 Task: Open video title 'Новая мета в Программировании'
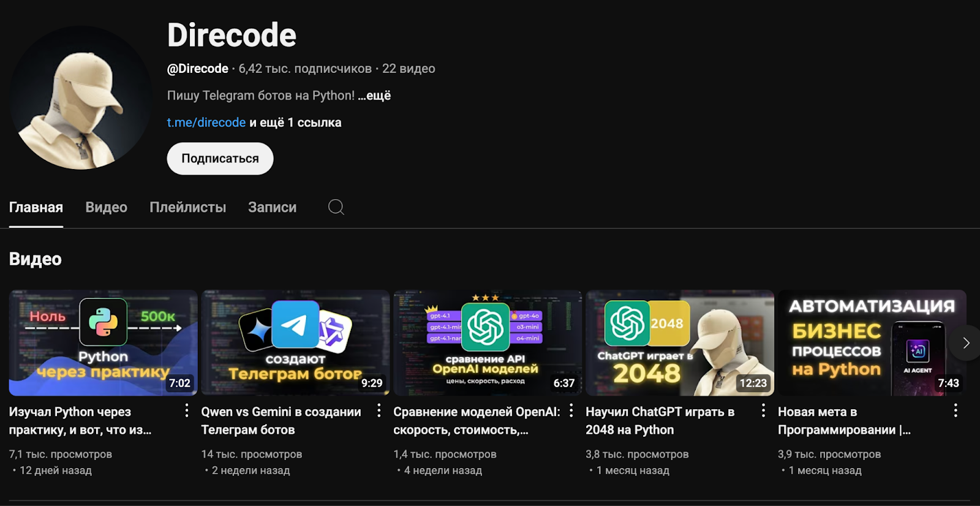(844, 421)
